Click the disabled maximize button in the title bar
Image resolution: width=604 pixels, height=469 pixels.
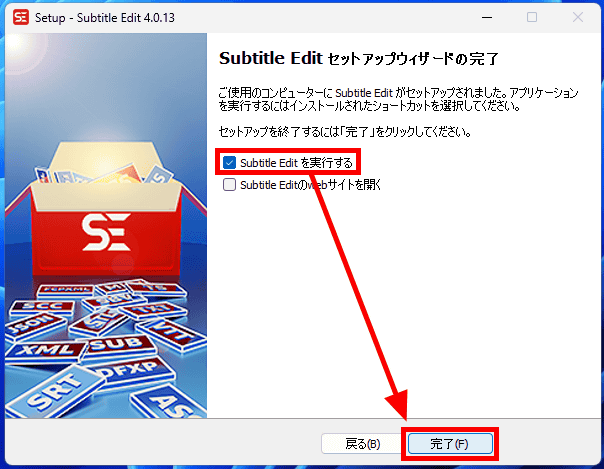coord(532,17)
